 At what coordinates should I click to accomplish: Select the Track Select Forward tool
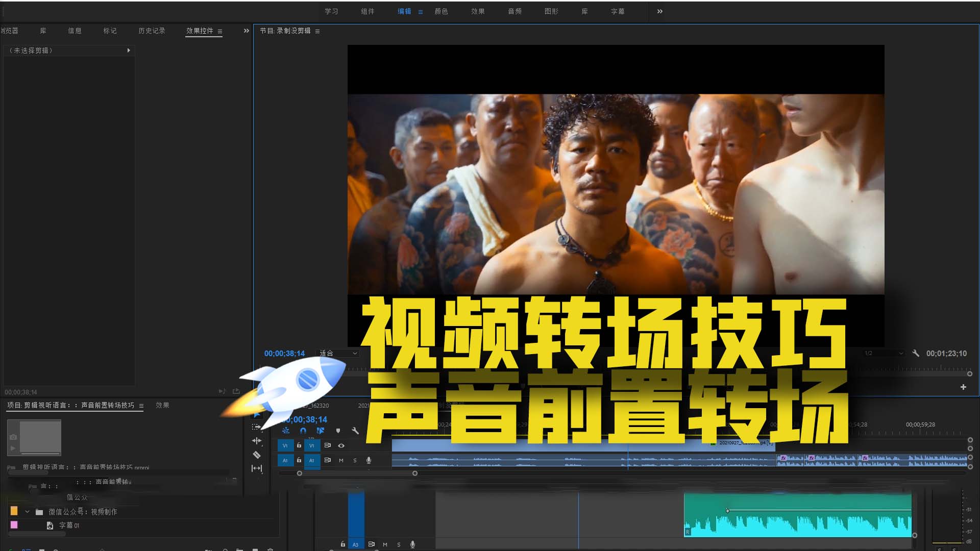pos(257,427)
